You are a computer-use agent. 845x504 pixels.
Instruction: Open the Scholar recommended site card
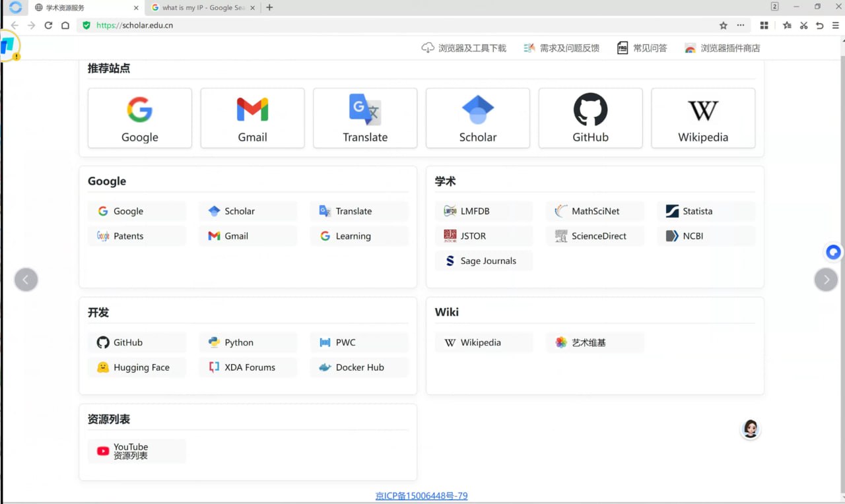[x=478, y=118]
